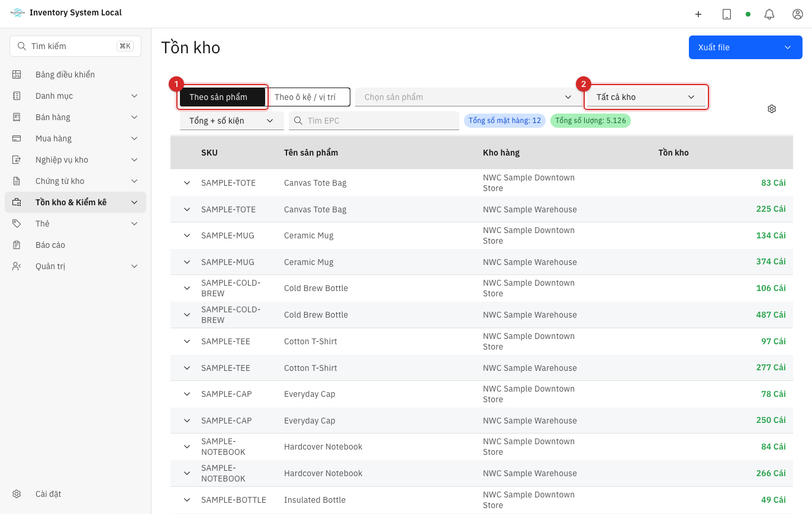Click the Báo cáo clipboard icon
812x514 pixels.
pyautogui.click(x=17, y=245)
